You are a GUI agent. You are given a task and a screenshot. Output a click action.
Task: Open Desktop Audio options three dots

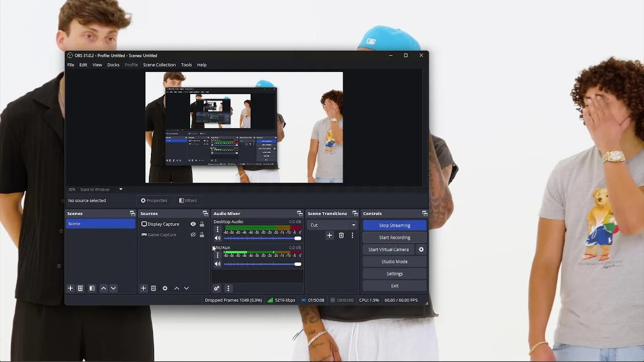tap(217, 229)
